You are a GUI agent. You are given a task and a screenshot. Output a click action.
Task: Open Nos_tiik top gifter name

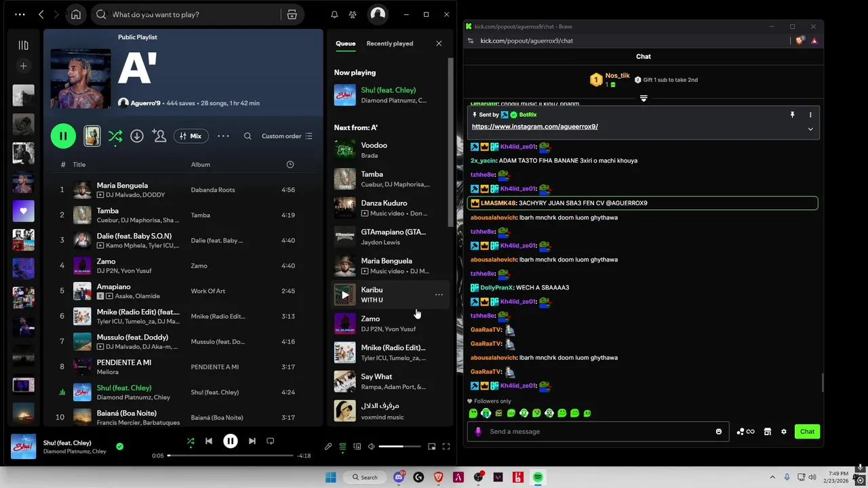618,76
